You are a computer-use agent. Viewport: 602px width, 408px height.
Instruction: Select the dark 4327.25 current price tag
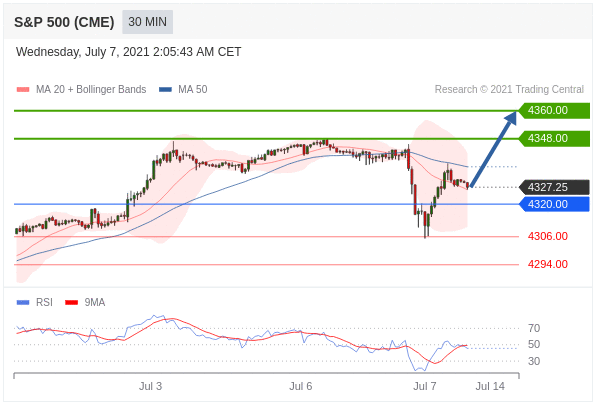553,187
